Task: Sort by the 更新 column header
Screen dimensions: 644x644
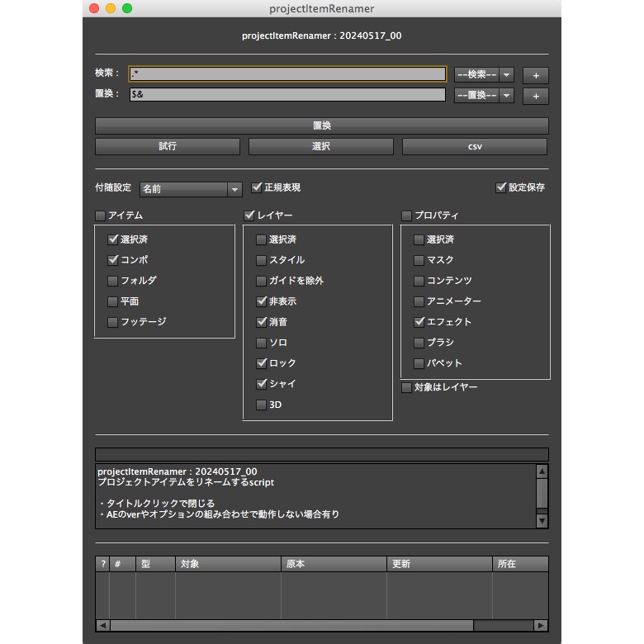Action: point(439,564)
